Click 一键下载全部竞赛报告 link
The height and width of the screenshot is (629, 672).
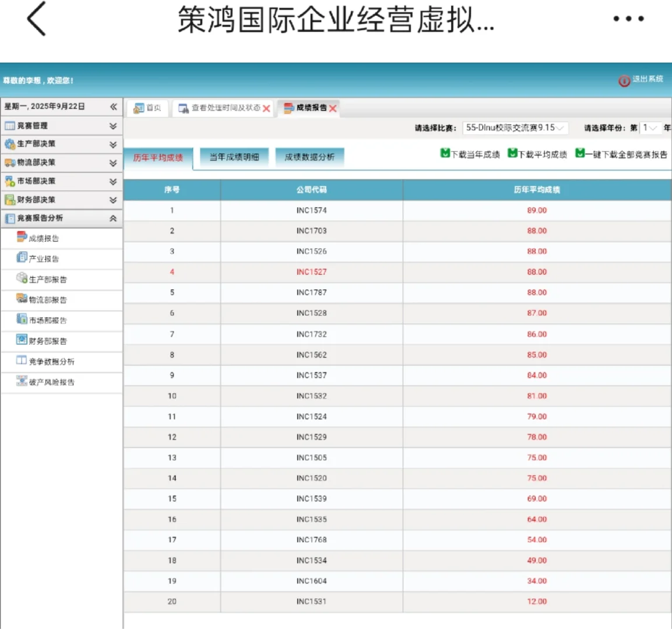pyautogui.click(x=626, y=154)
